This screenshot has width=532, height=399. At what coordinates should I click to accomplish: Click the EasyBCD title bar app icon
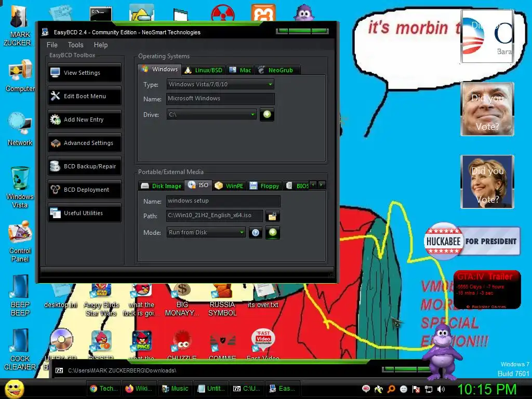[x=45, y=32]
